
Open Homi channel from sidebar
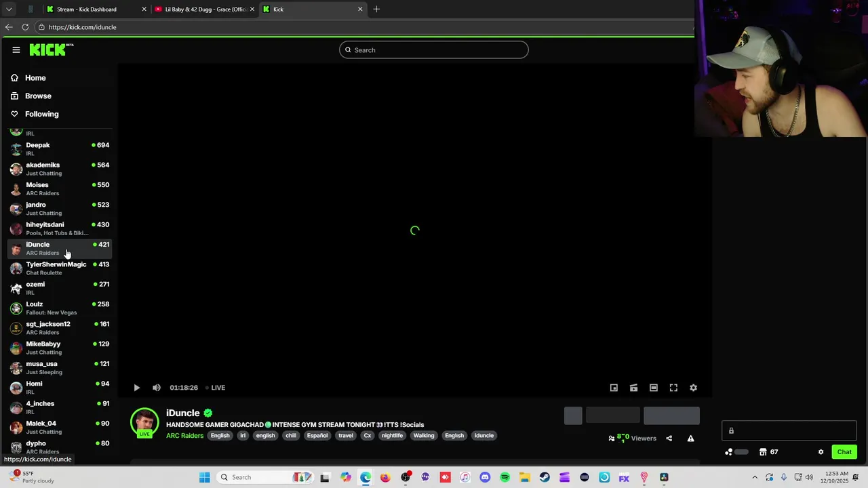pos(60,387)
